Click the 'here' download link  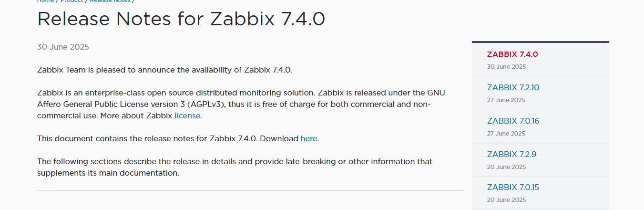coord(308,139)
